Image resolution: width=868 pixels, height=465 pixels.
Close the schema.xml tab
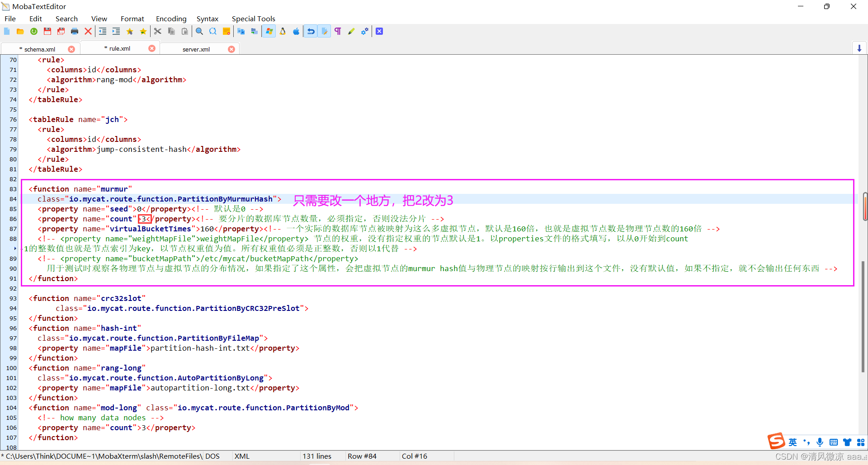click(x=71, y=49)
